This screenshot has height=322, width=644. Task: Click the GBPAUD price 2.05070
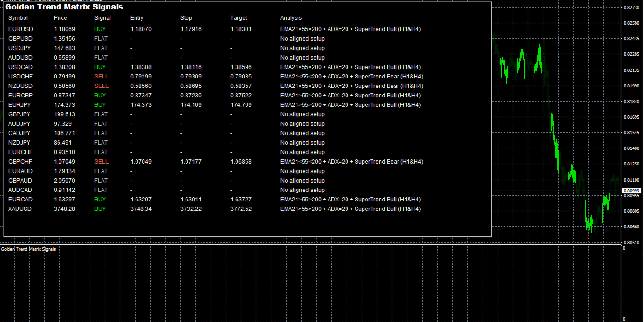click(x=64, y=181)
